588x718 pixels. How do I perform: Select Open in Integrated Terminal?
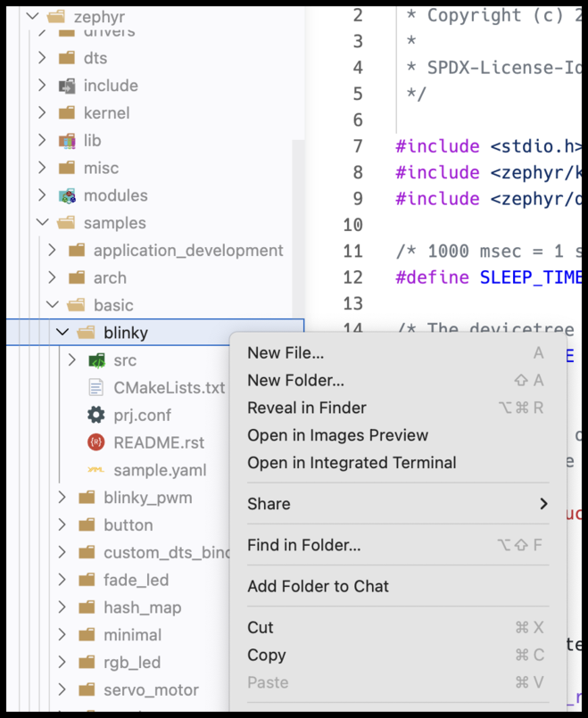point(398,463)
